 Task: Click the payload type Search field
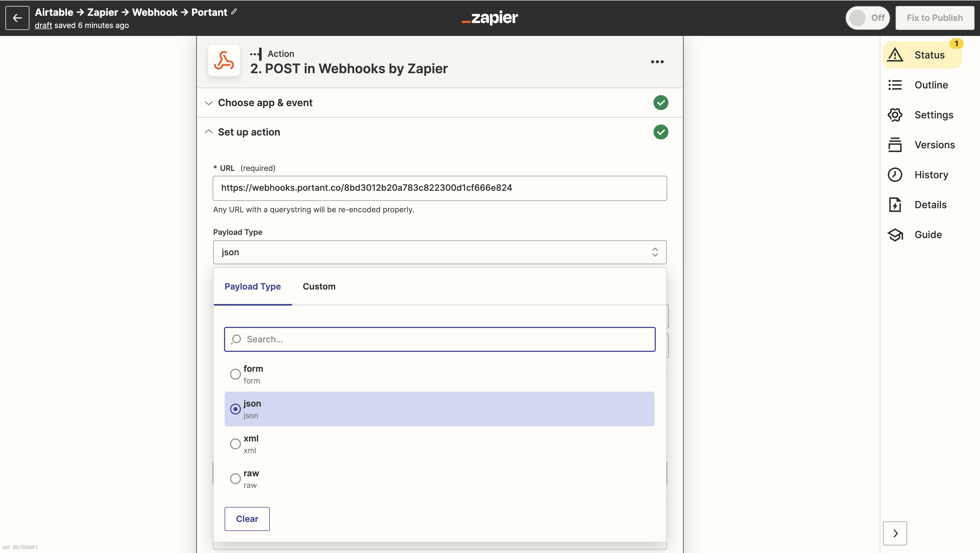[x=439, y=339]
